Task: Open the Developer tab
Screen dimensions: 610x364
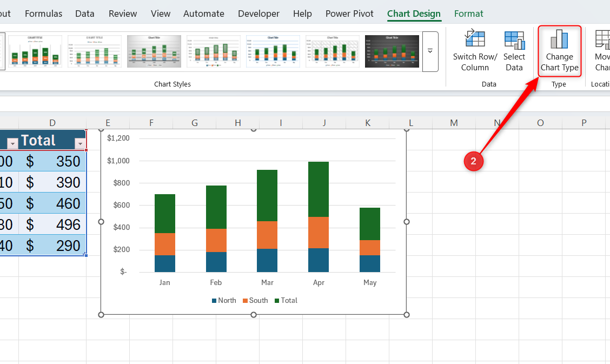Action: click(258, 14)
